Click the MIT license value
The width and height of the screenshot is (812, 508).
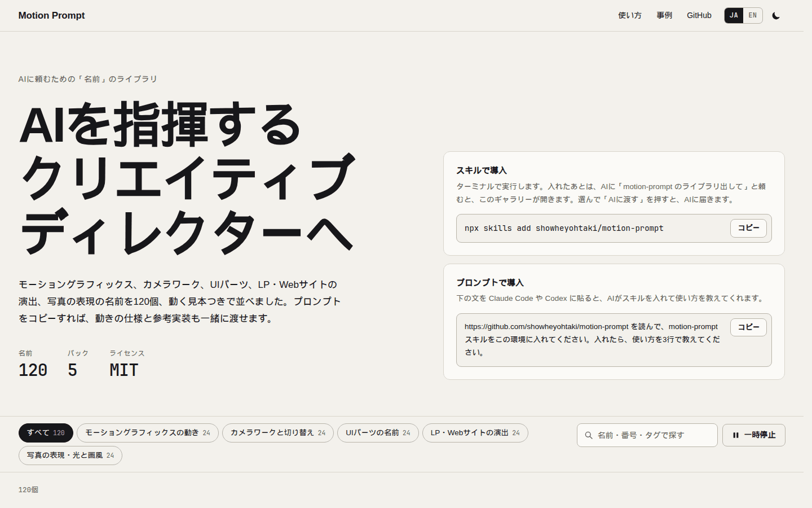click(x=124, y=370)
